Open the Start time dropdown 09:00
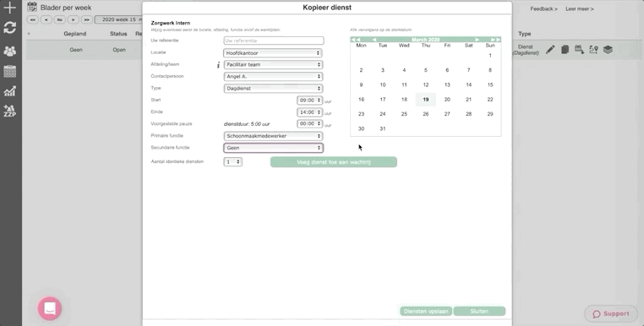This screenshot has height=326, width=644. click(309, 101)
